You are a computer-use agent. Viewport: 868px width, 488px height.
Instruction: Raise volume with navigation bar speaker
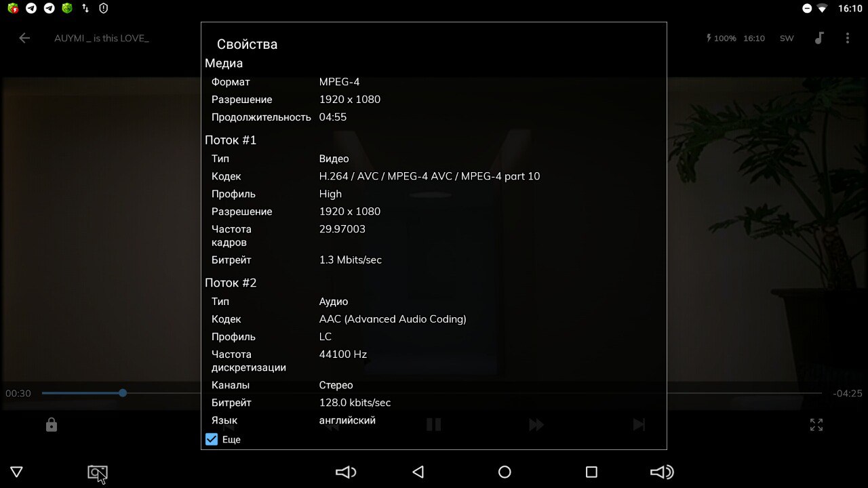pyautogui.click(x=662, y=472)
